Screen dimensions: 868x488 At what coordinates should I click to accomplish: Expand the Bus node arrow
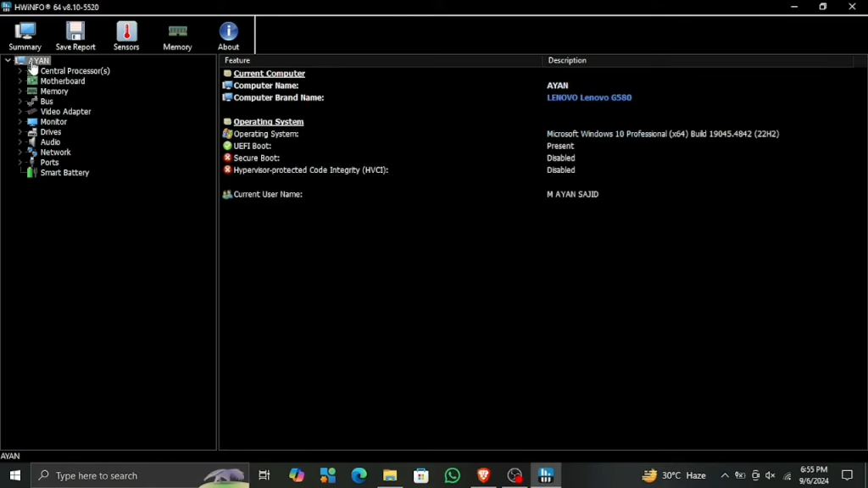coord(20,102)
